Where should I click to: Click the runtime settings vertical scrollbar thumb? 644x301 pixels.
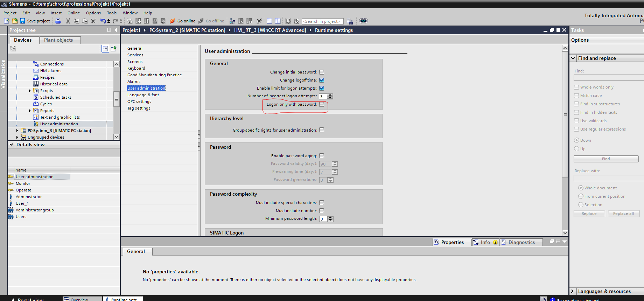[565, 114]
